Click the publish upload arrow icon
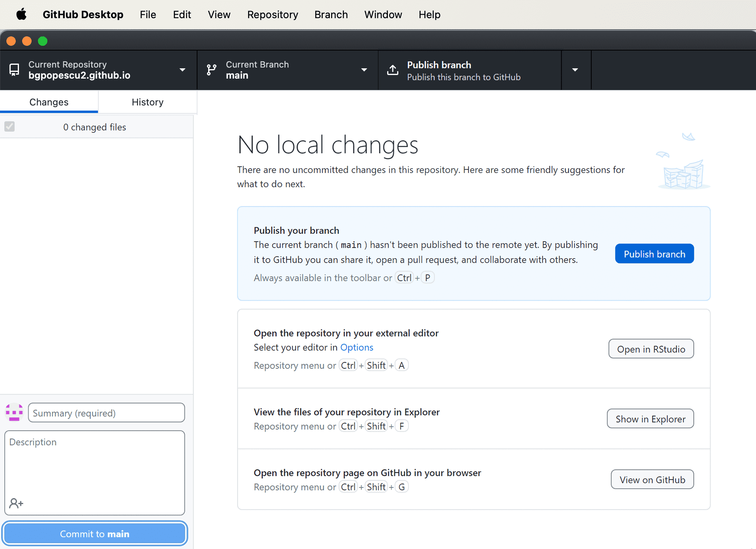The height and width of the screenshot is (549, 756). click(x=393, y=70)
